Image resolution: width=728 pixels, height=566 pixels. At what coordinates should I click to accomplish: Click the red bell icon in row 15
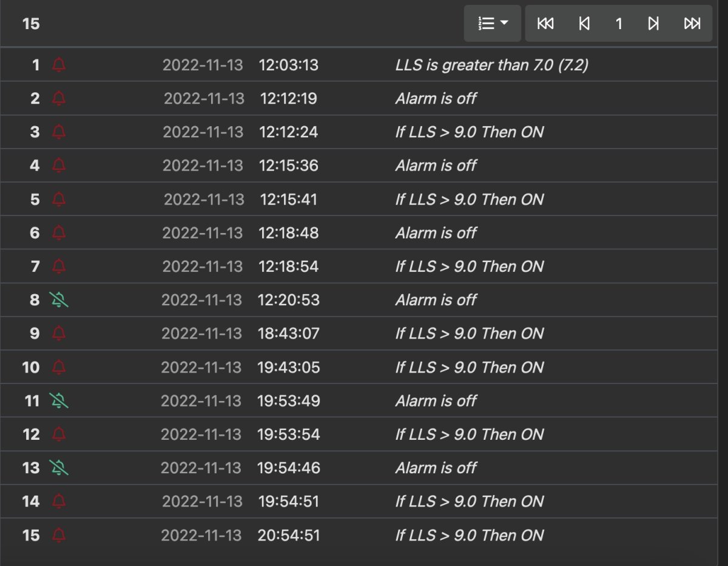point(59,535)
